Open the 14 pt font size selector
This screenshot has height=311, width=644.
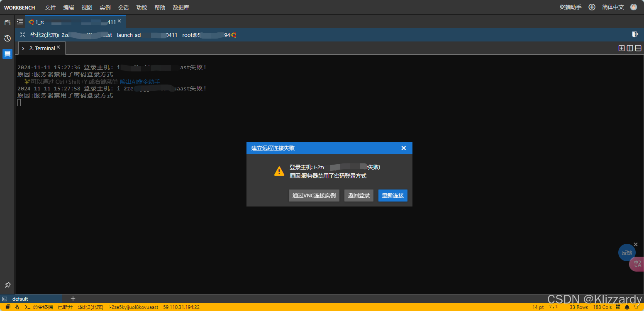coord(538,307)
